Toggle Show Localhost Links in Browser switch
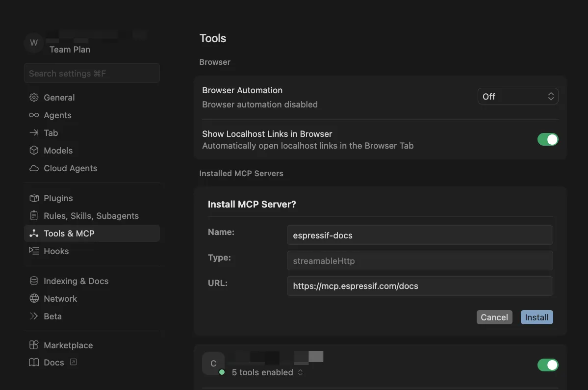This screenshot has width=588, height=390. click(547, 139)
